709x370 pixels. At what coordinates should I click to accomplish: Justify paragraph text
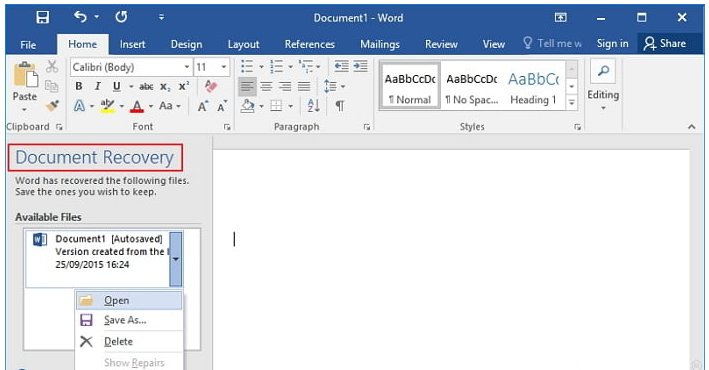(x=304, y=86)
